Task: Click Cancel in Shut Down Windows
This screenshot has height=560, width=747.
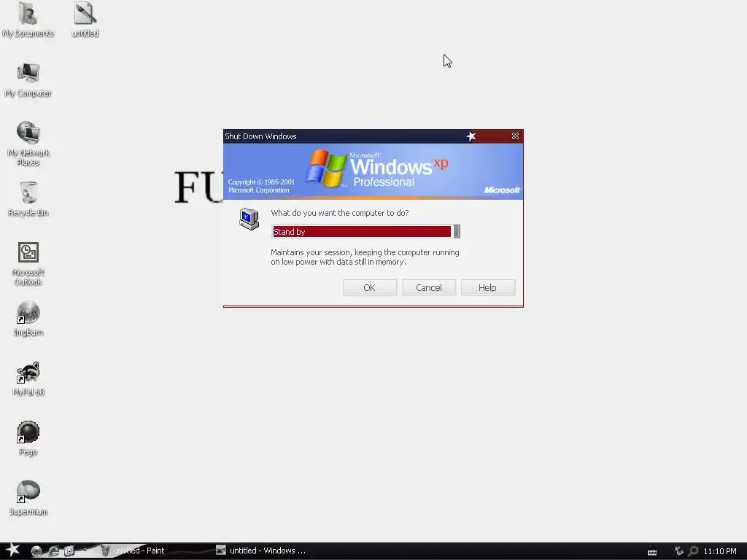Action: coord(429,287)
